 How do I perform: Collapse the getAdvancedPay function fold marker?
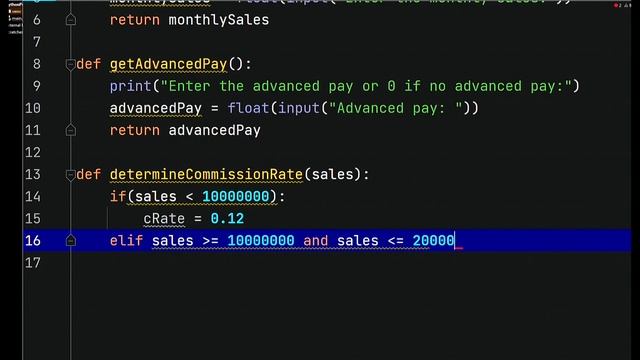71,64
